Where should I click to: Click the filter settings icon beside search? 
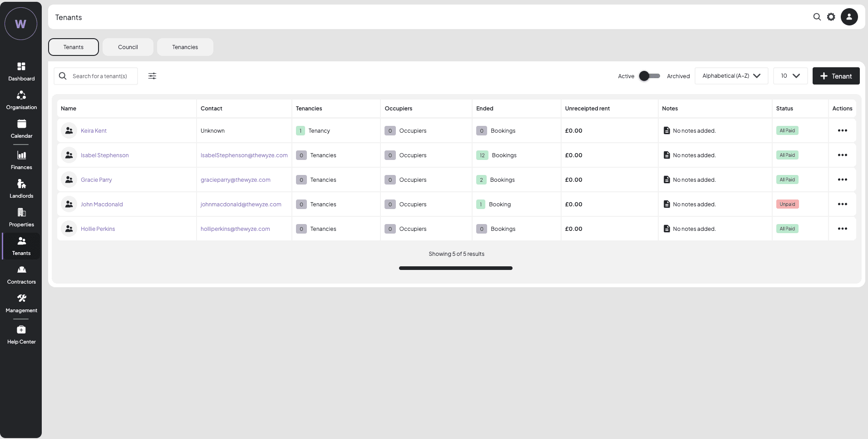click(153, 76)
